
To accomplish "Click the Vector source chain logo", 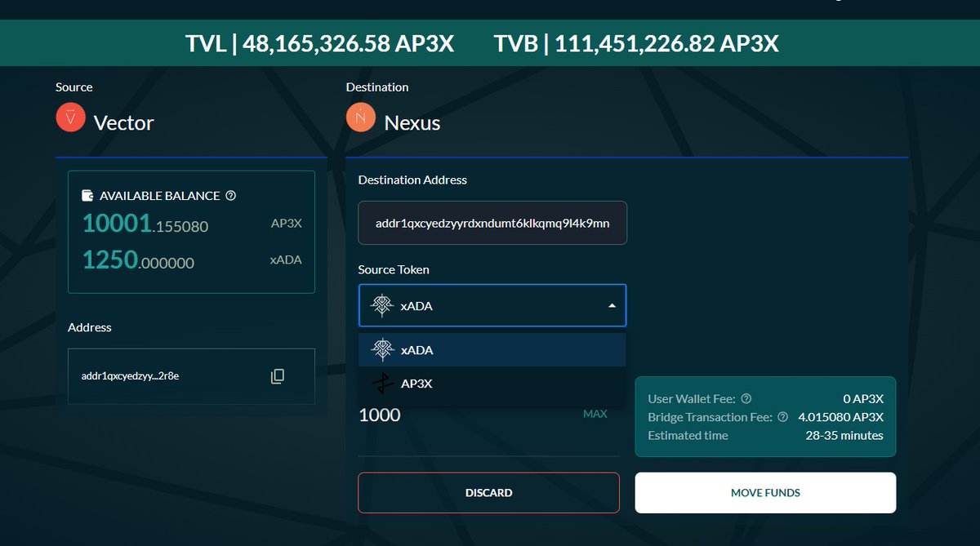I will point(70,118).
